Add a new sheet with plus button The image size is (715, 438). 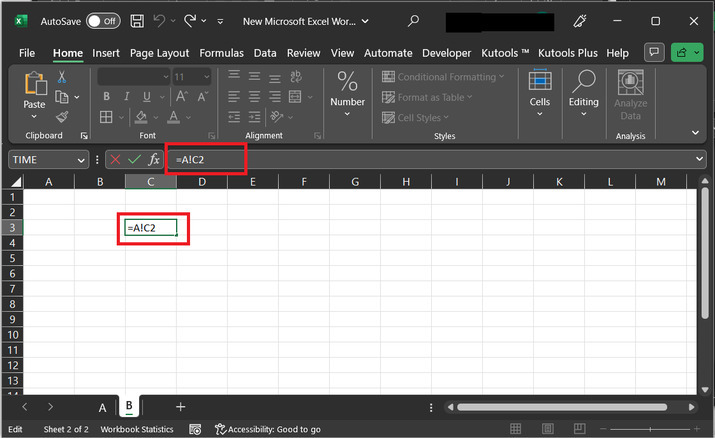181,407
